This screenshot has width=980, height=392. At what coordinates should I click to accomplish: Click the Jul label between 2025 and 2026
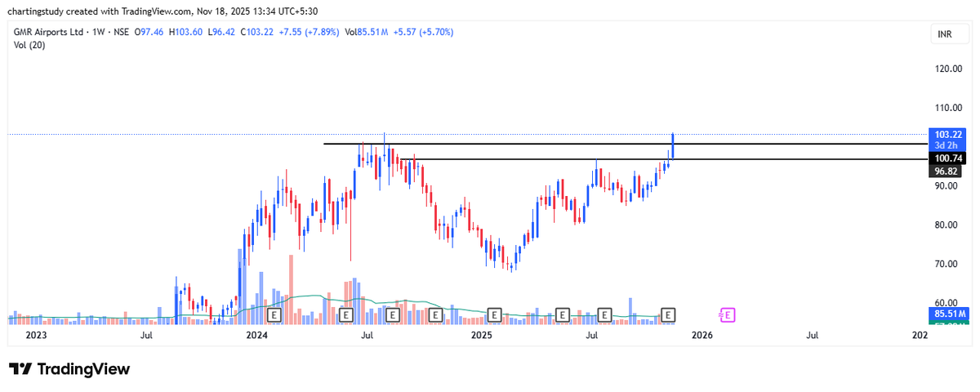(x=591, y=335)
